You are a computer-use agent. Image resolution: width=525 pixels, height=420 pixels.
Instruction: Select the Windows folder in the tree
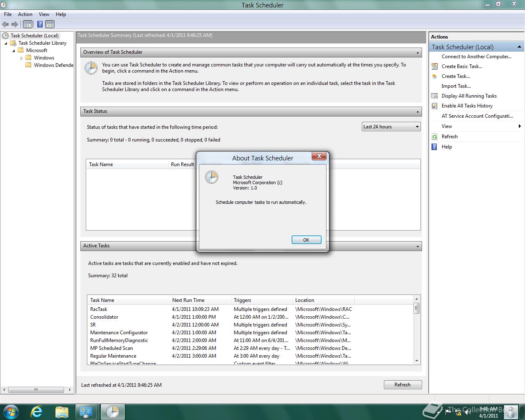click(x=44, y=58)
